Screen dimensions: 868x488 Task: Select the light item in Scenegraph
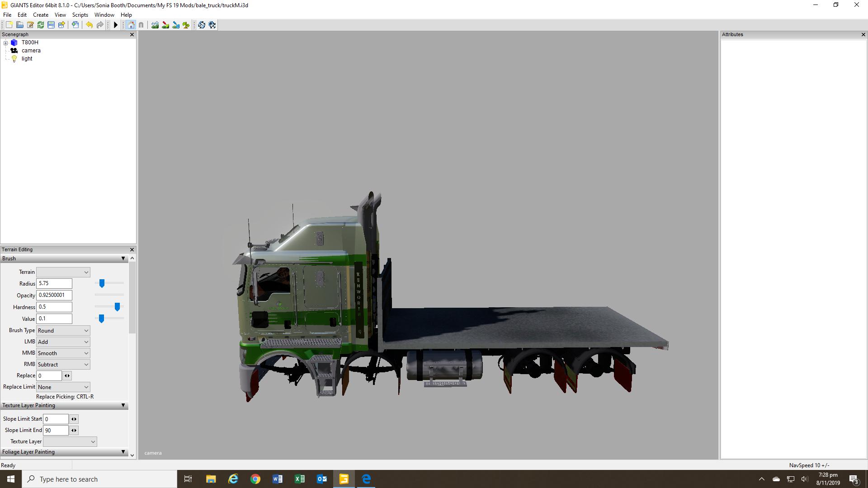coord(27,59)
